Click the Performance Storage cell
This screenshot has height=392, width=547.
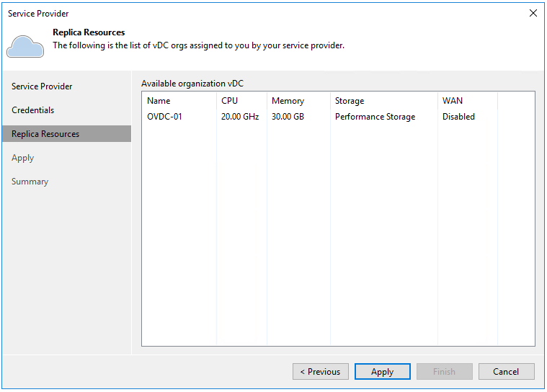[375, 117]
